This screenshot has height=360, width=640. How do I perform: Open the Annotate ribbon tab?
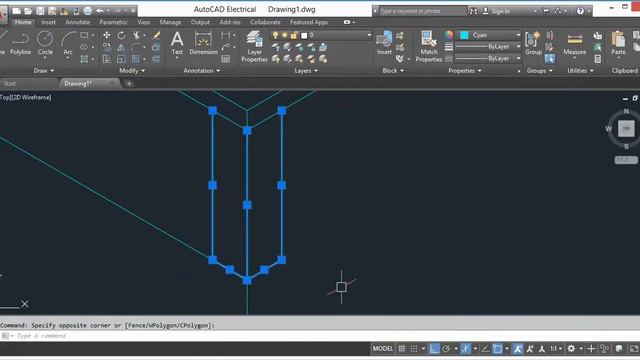(x=78, y=22)
